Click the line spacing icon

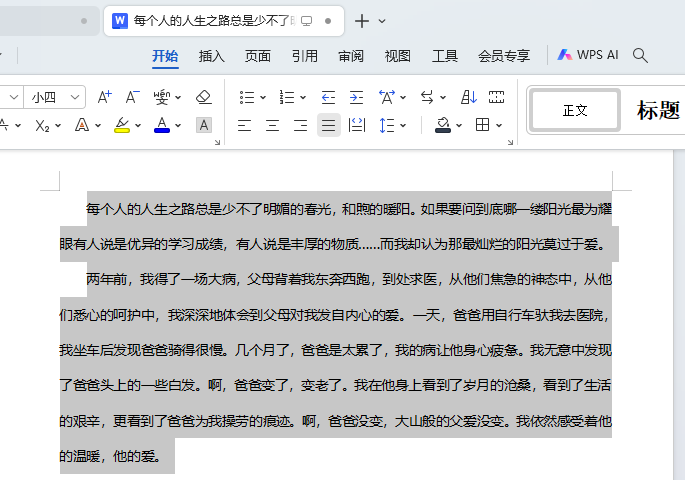387,125
